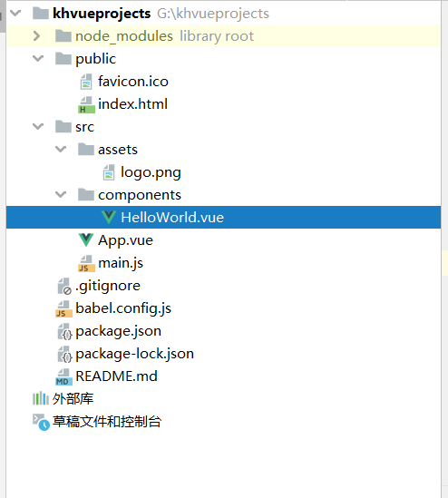Click the components folder icon
Screen dimensions: 448x498
[86, 194]
